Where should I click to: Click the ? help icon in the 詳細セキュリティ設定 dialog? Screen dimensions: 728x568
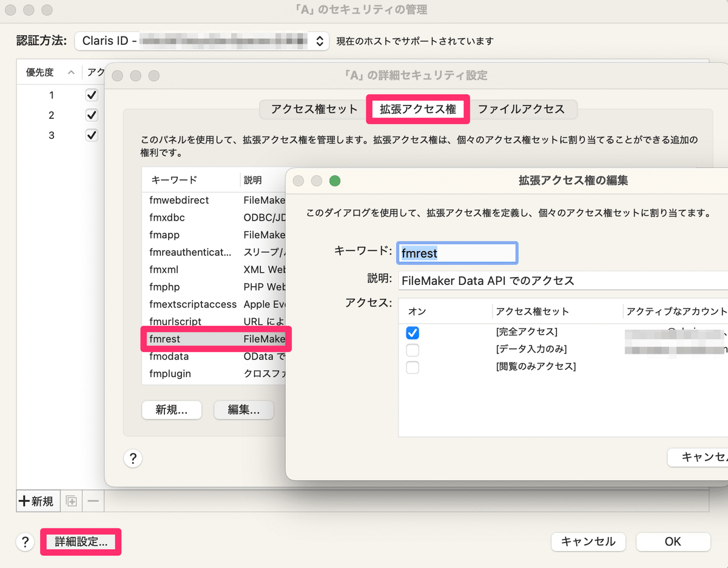tap(133, 458)
